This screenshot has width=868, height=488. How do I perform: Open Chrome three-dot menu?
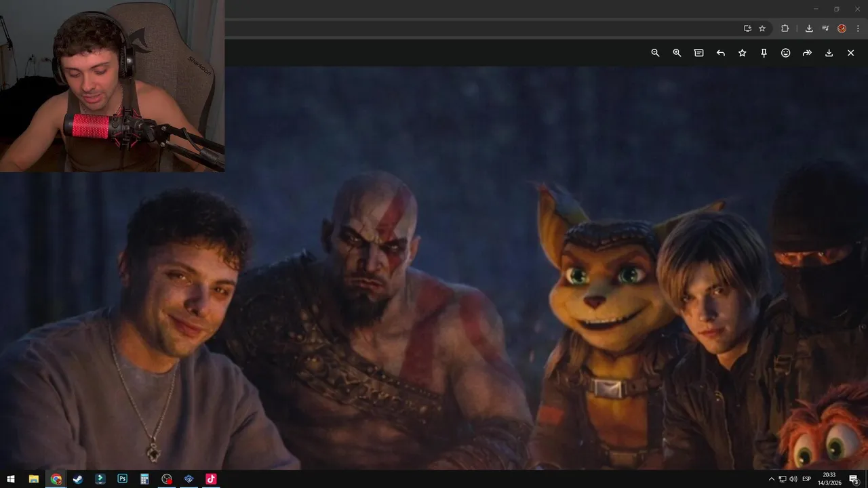[x=858, y=28]
